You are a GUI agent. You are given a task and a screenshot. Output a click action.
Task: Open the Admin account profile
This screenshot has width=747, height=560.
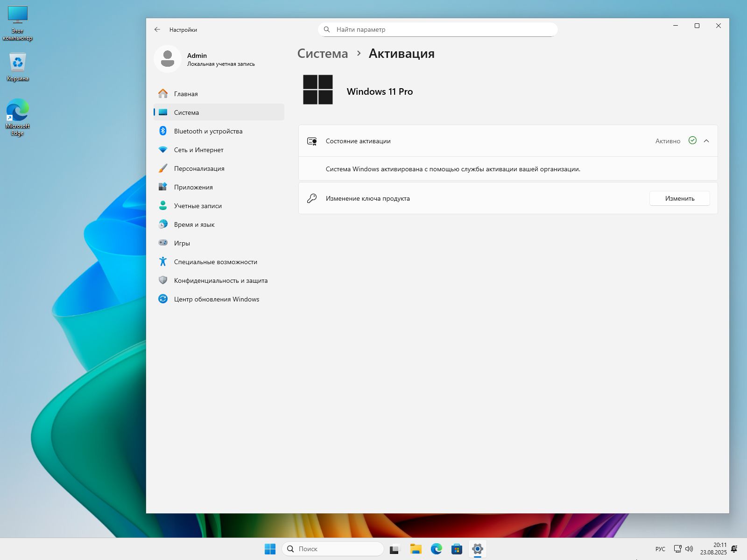coord(205,59)
